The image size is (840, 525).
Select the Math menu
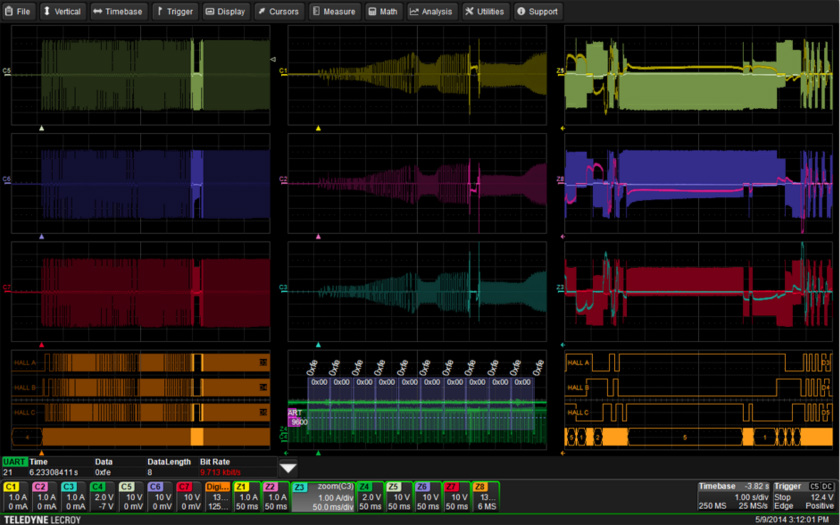[x=383, y=12]
